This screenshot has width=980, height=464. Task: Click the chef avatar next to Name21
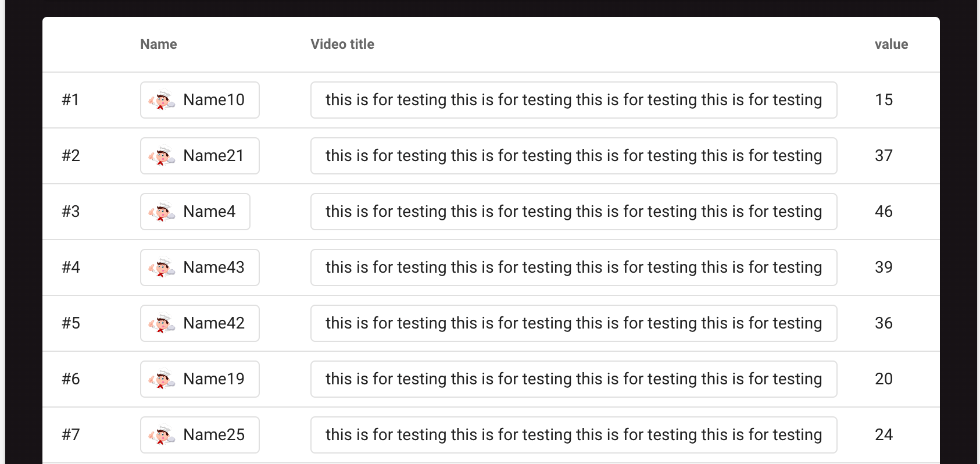click(161, 155)
